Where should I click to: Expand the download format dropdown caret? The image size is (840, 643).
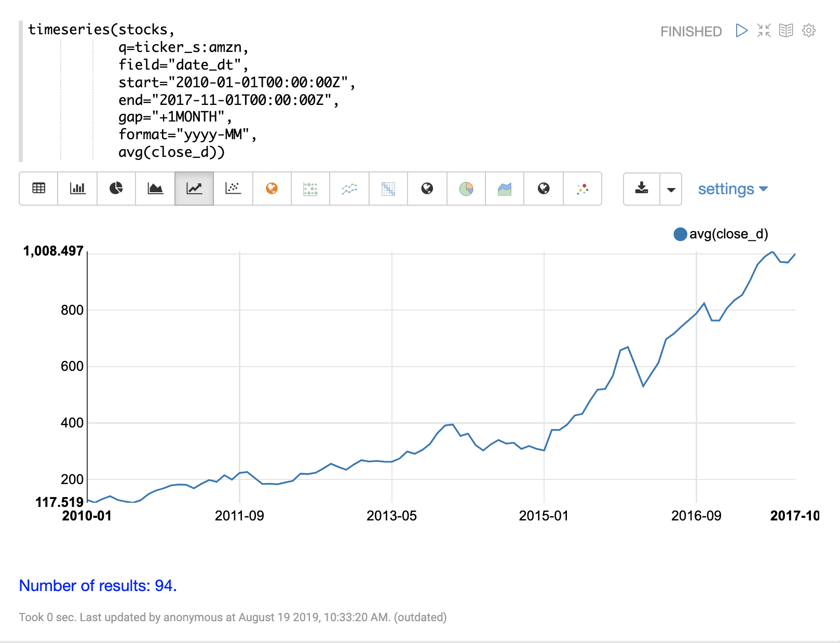(x=671, y=189)
